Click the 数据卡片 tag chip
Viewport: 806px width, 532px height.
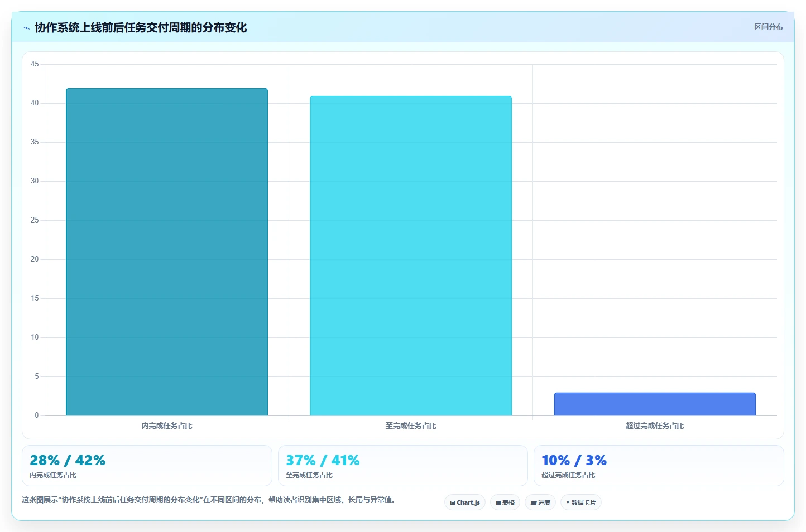(x=581, y=502)
